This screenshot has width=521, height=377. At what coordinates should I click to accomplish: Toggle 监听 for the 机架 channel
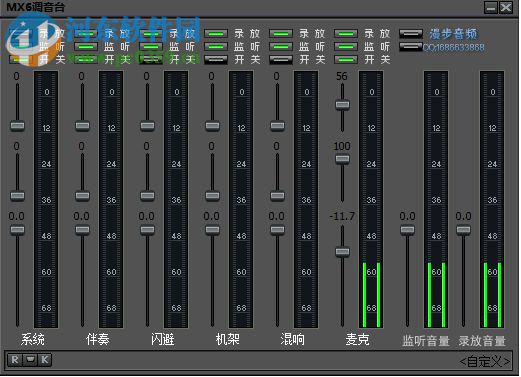point(216,47)
